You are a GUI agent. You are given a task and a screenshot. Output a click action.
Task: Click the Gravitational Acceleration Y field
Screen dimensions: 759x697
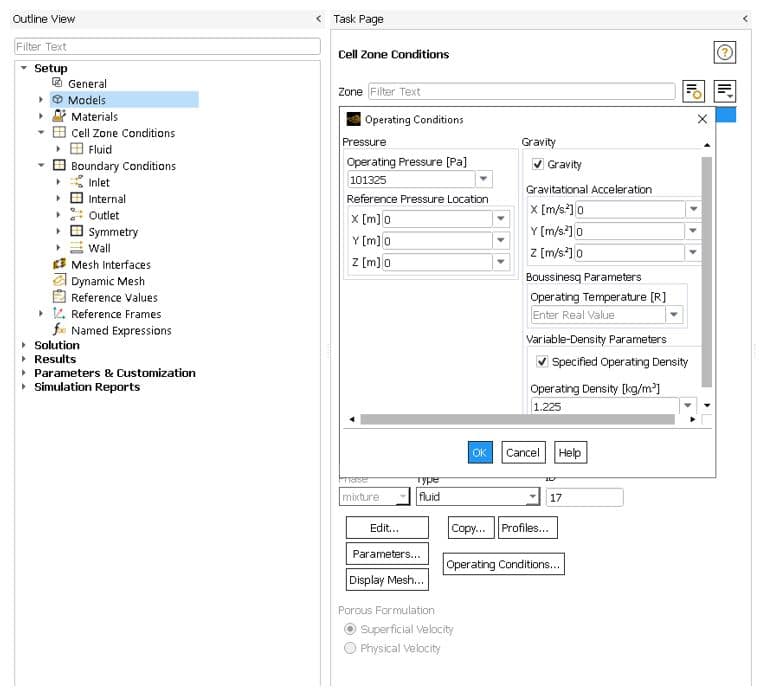[629, 231]
